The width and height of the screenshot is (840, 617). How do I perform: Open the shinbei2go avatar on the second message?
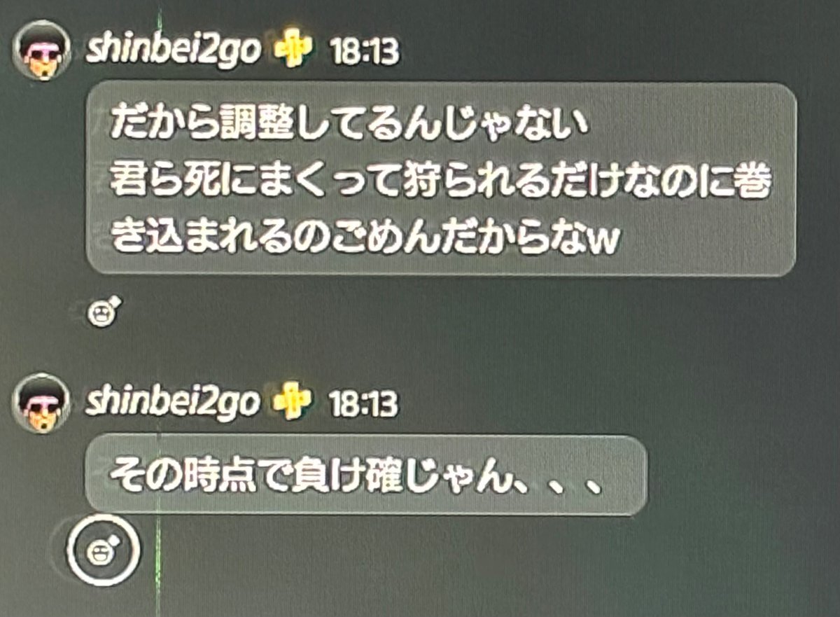[x=40, y=403]
